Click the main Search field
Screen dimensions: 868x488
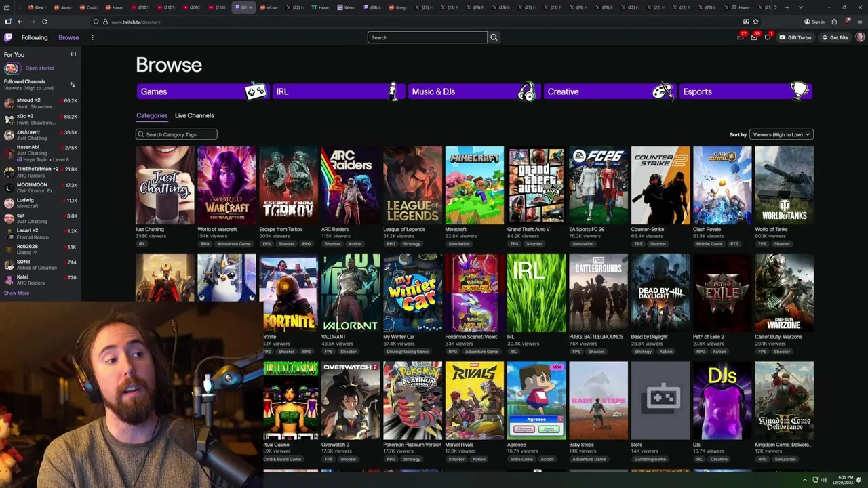click(427, 37)
